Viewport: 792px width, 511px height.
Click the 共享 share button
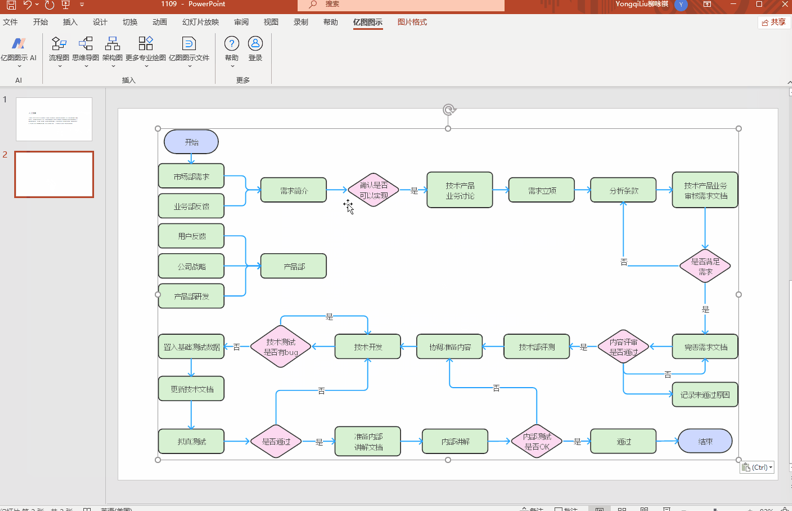coord(774,22)
